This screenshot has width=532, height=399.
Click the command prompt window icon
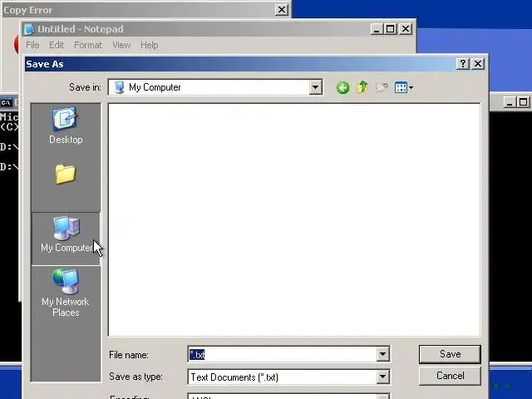tap(6, 102)
